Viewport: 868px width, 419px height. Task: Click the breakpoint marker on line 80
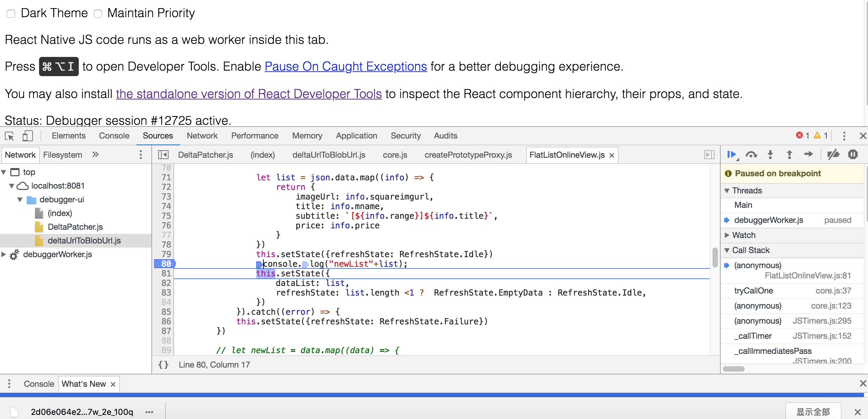165,264
